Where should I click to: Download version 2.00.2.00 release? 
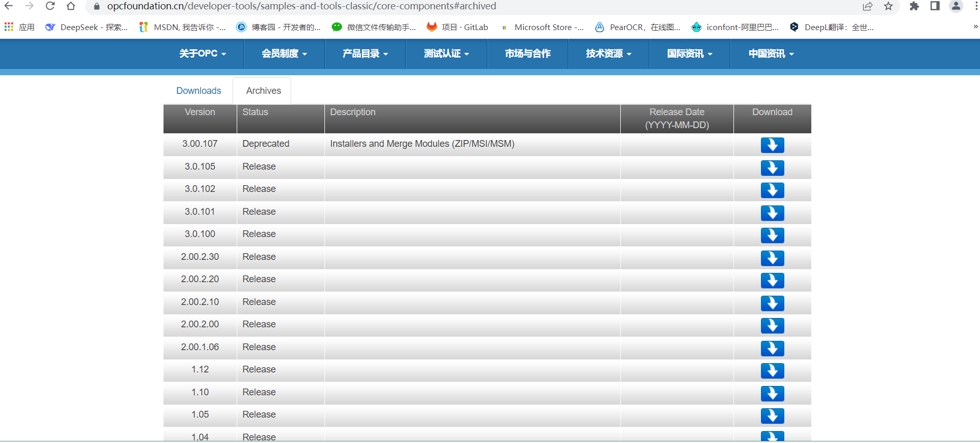point(772,326)
